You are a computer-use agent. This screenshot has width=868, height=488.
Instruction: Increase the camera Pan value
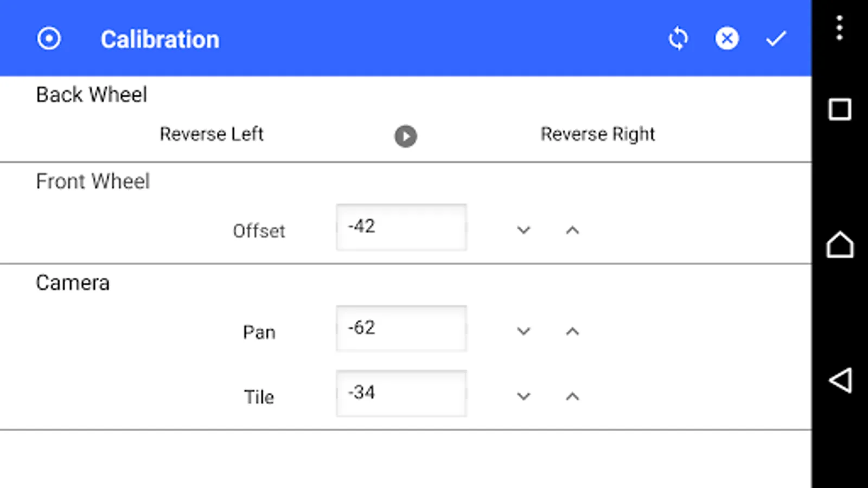(572, 331)
